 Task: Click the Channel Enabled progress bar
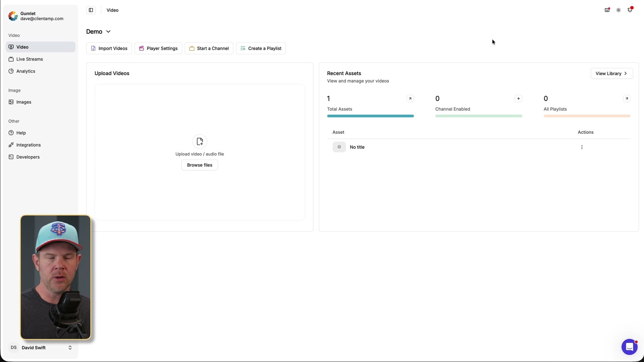click(479, 116)
